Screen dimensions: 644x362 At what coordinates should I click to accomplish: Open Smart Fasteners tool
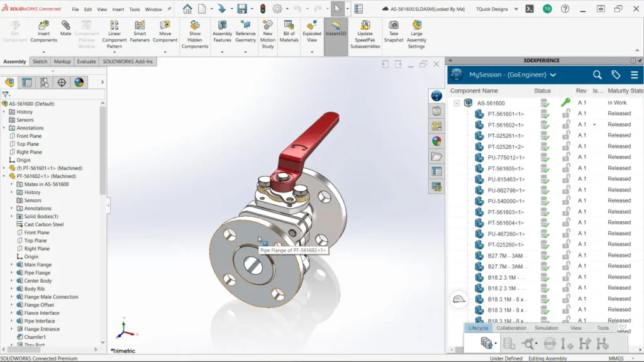pos(140,31)
